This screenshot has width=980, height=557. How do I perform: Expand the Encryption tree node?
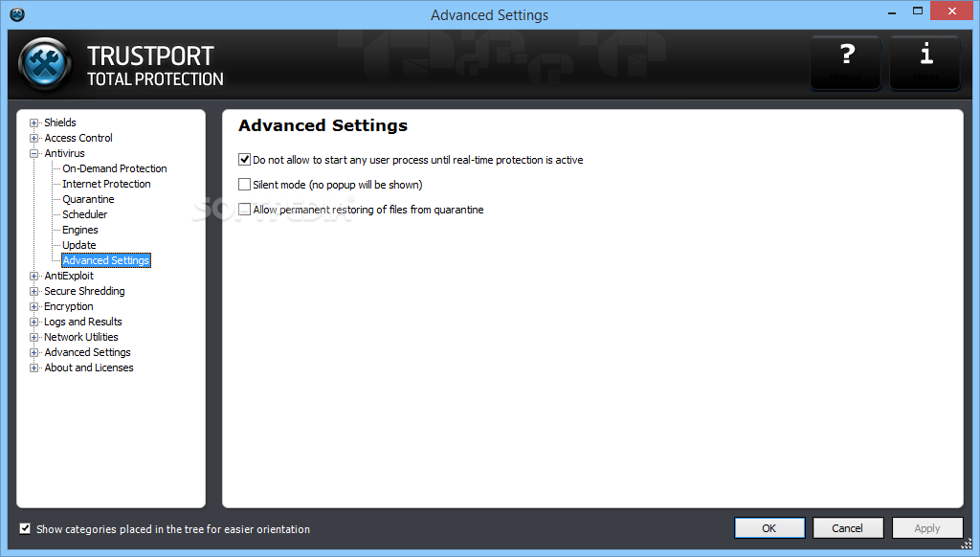pos(34,306)
